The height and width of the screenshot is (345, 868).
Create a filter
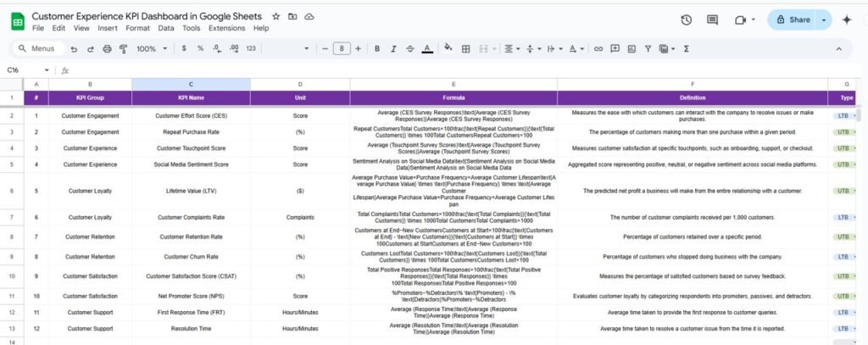point(648,48)
